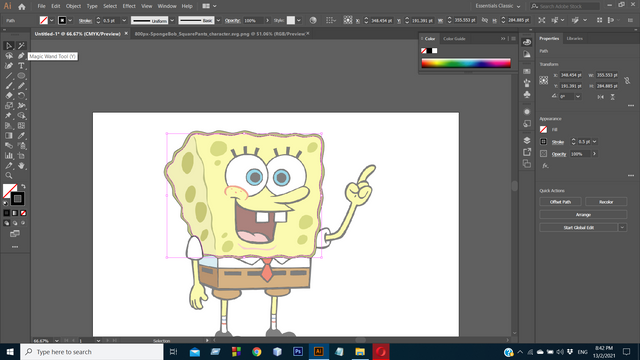Open Recolor Artwork wheel icon in control bar
640x360 pixels.
[x=313, y=20]
